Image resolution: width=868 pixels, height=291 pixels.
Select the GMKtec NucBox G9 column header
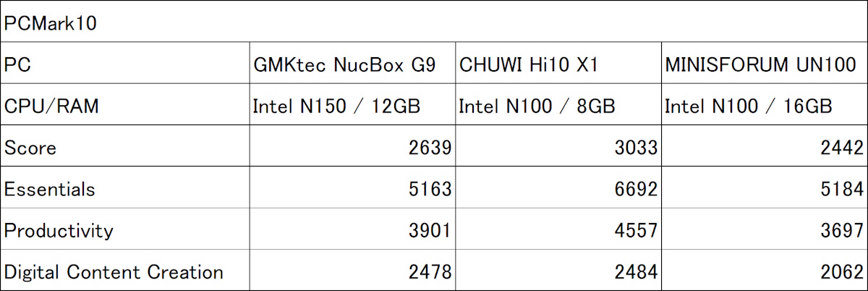[x=344, y=66]
